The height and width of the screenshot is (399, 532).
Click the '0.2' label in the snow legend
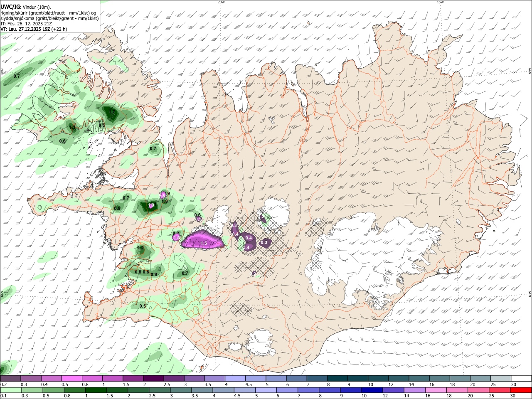3,384
